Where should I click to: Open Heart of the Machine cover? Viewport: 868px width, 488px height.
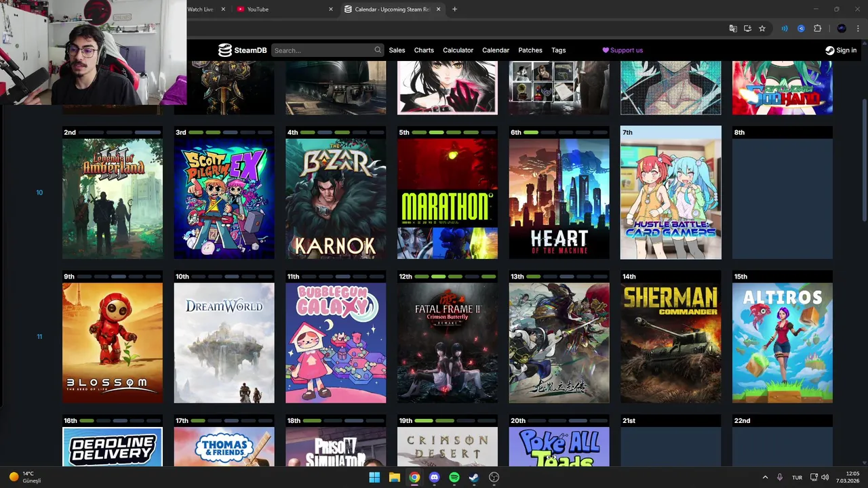(559, 199)
